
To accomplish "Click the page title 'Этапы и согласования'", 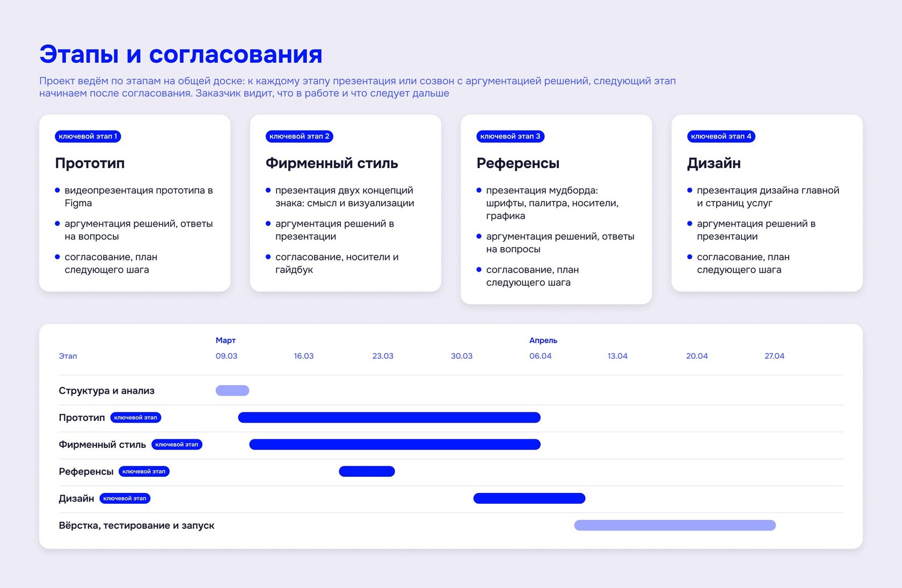I will click(x=181, y=54).
